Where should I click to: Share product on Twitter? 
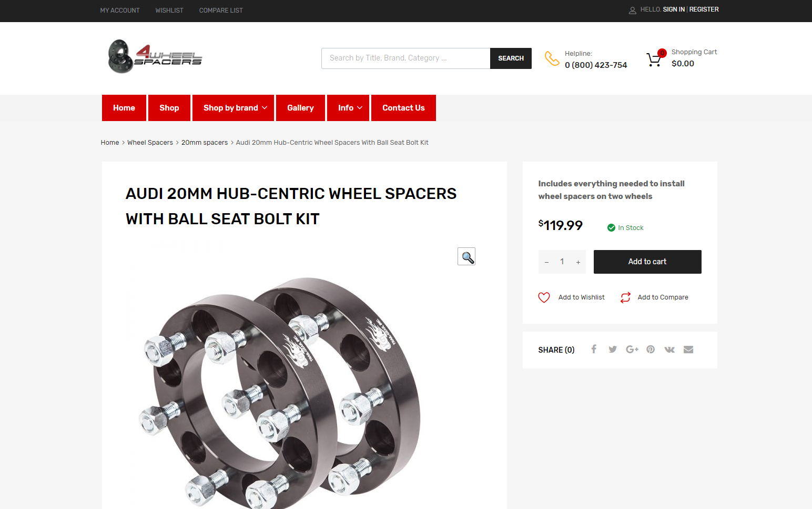point(613,349)
